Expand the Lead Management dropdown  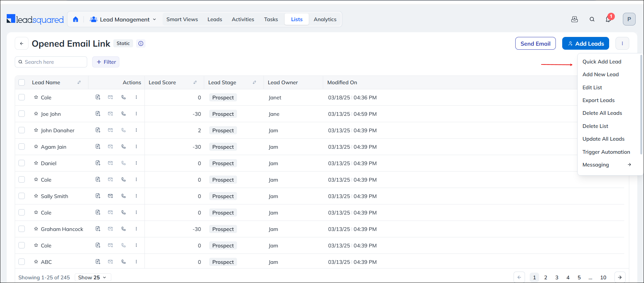123,19
